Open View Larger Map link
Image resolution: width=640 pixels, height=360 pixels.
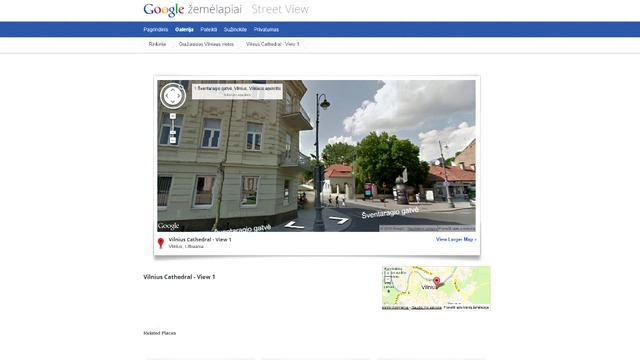456,239
